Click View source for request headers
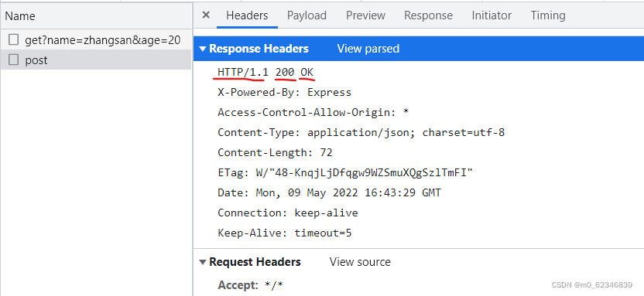 (360, 262)
